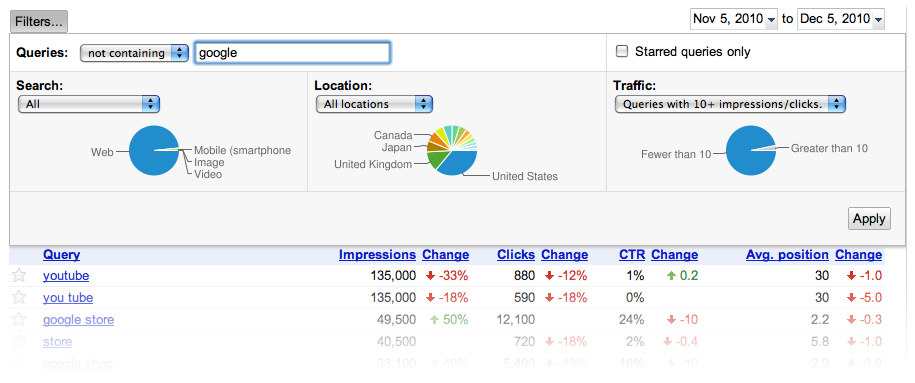
Task: Click the Apply button
Action: (x=869, y=219)
